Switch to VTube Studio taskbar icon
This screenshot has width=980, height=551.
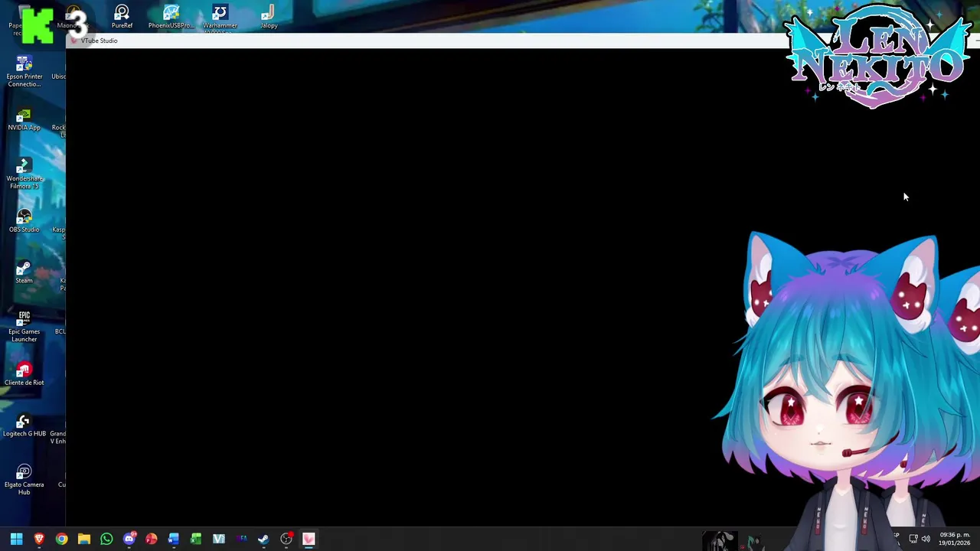(309, 539)
